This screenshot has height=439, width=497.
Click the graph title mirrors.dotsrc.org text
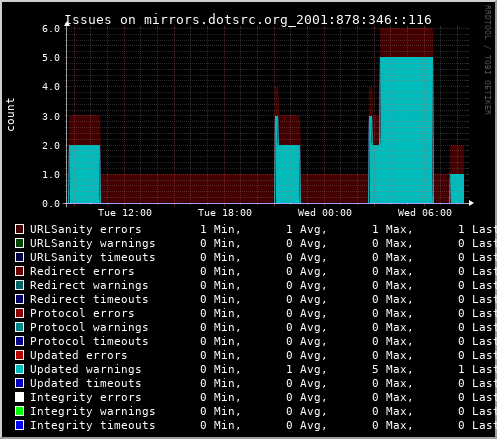(x=216, y=20)
